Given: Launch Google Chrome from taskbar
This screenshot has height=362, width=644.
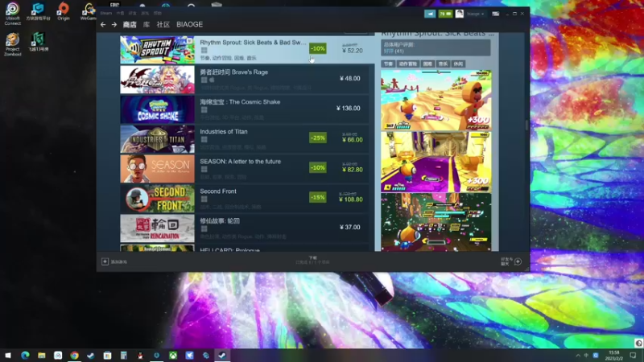Looking at the screenshot, I should [74, 356].
